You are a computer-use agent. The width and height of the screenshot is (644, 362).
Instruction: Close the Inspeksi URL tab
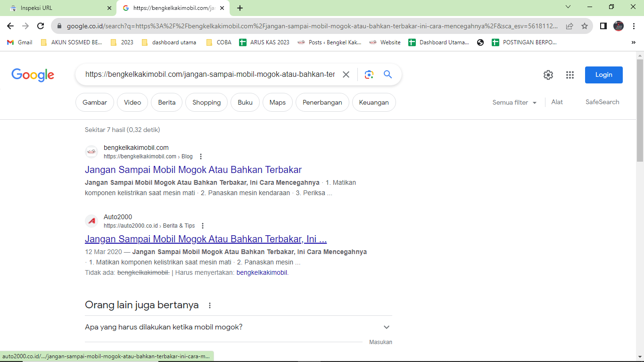(109, 8)
